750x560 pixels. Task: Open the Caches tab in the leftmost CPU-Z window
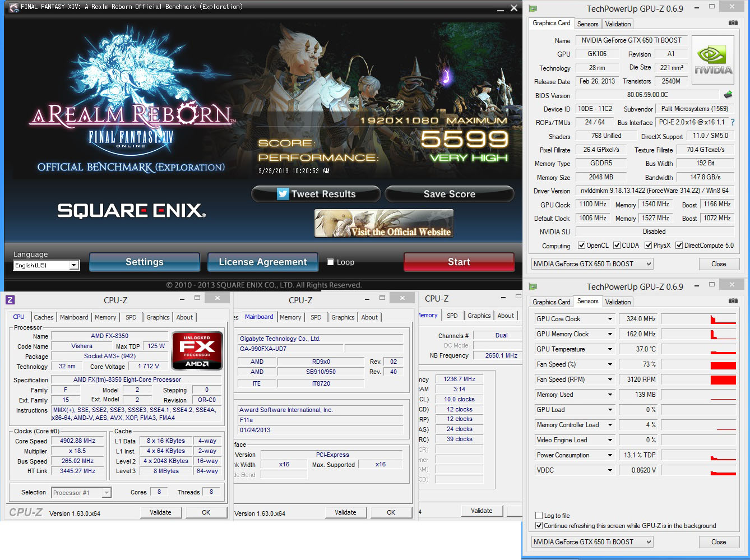[x=44, y=317]
